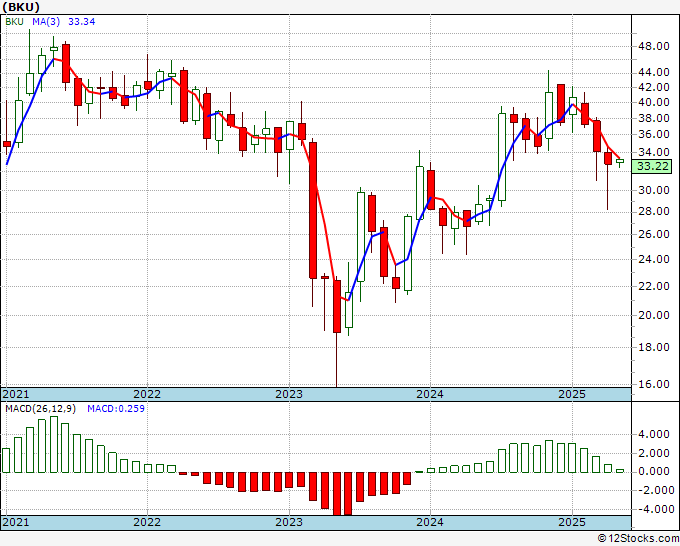Click the 33.34 moving average value
Viewport: 680px width, 546px height.
click(x=82, y=22)
